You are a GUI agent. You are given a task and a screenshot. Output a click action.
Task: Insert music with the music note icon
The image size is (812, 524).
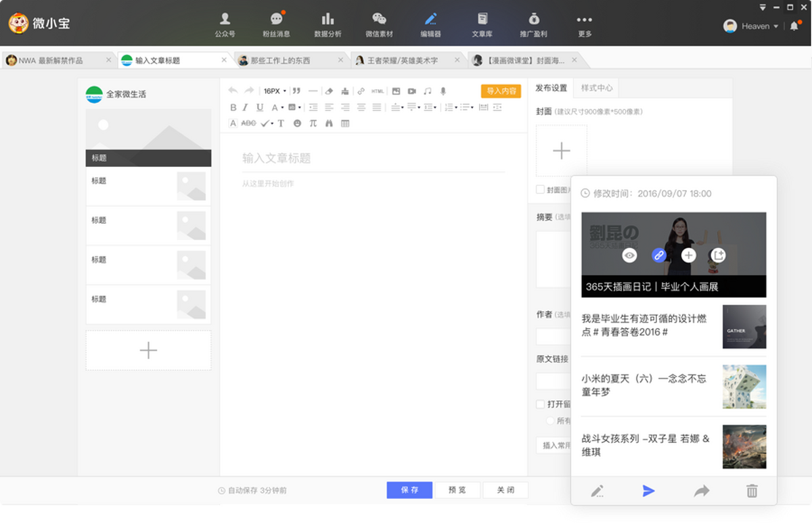[x=427, y=91]
